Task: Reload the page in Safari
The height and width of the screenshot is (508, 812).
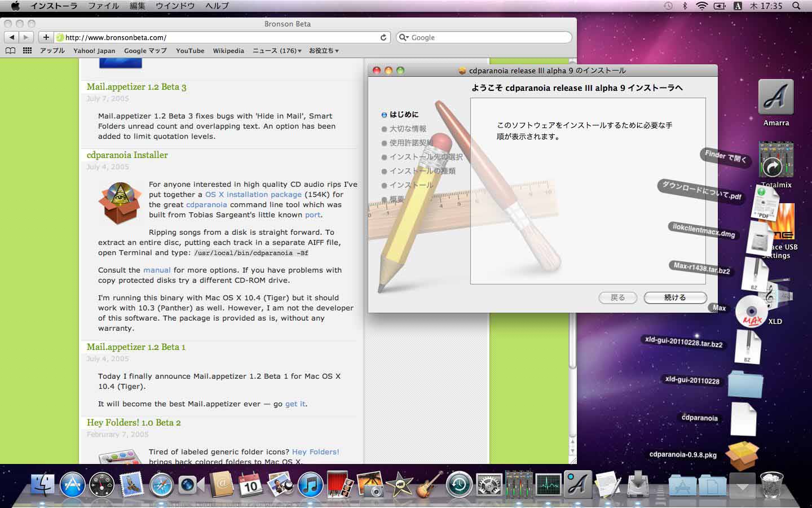Action: (383, 37)
